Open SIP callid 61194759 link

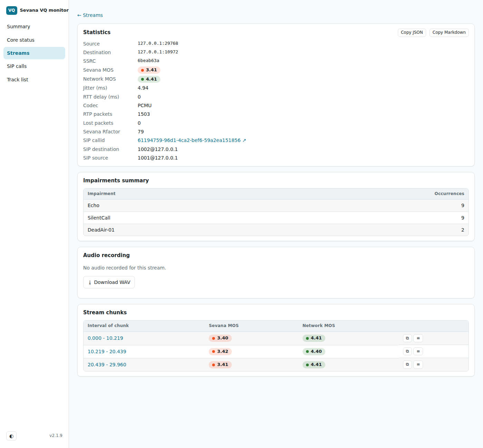click(x=192, y=140)
